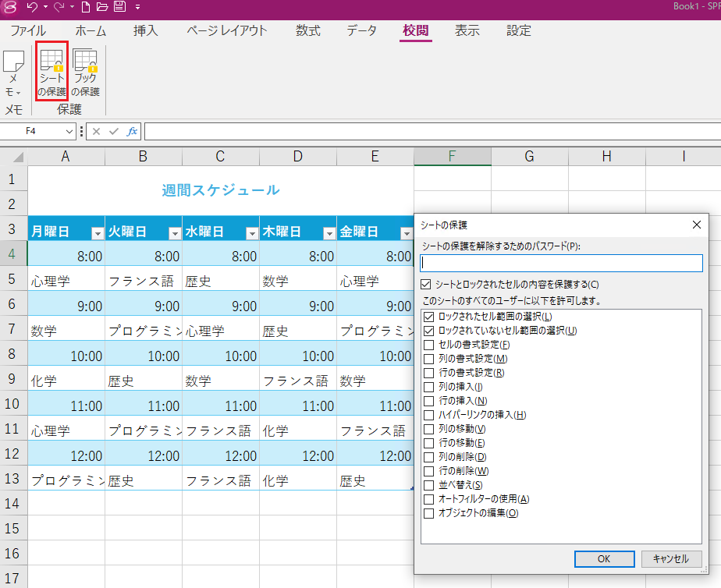
Task: Uncheck ロックされていないセル範囲の選択 checkbox
Action: click(x=428, y=331)
